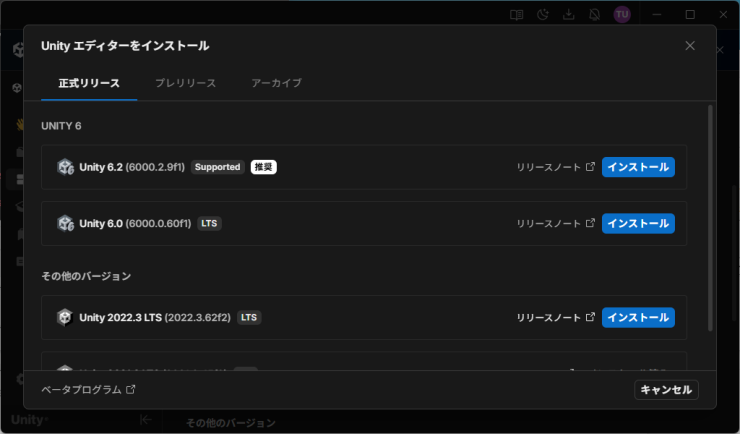Switch to the アーカイブ tab
Screen dimensions: 740x434
click(277, 83)
